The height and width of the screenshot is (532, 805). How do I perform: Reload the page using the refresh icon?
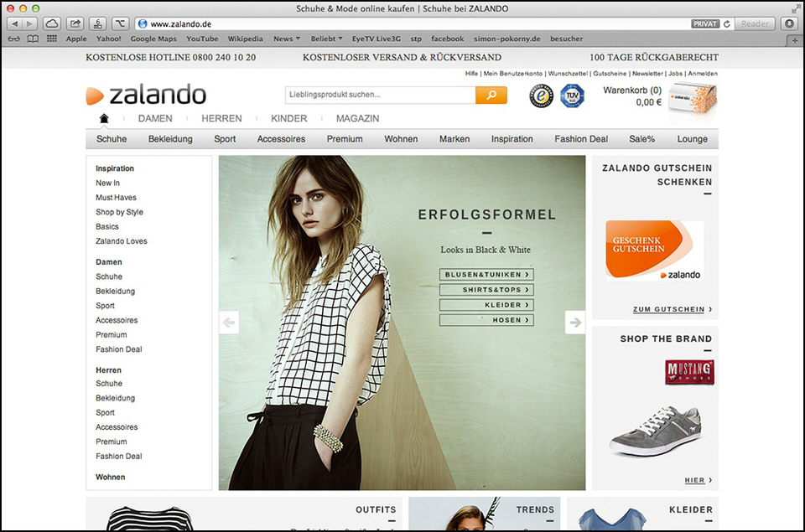point(726,24)
